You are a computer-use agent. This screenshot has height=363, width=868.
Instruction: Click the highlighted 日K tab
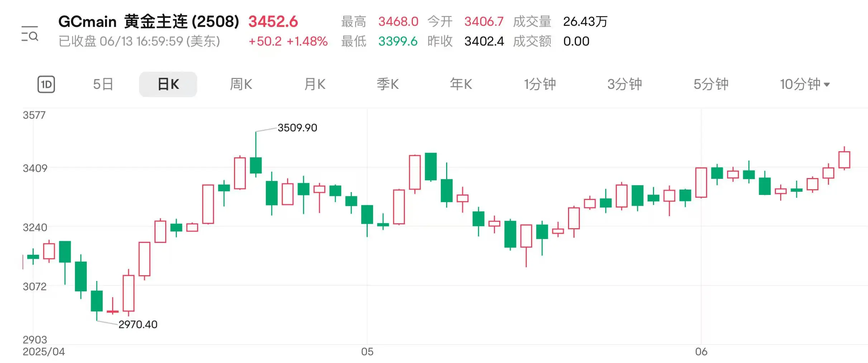(168, 84)
